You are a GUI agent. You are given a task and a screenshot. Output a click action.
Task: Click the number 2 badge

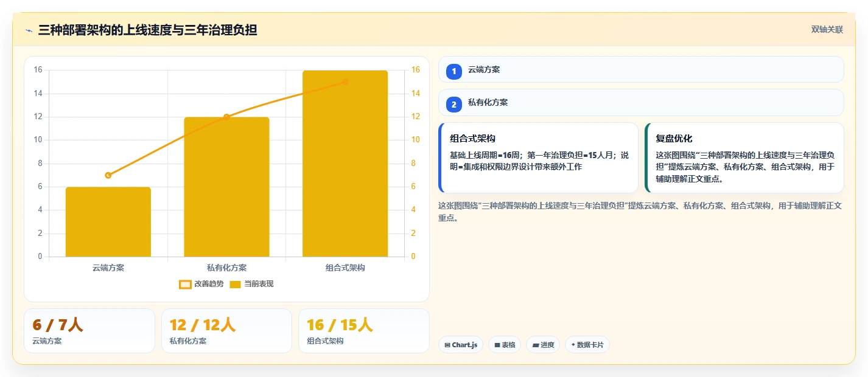(x=454, y=105)
